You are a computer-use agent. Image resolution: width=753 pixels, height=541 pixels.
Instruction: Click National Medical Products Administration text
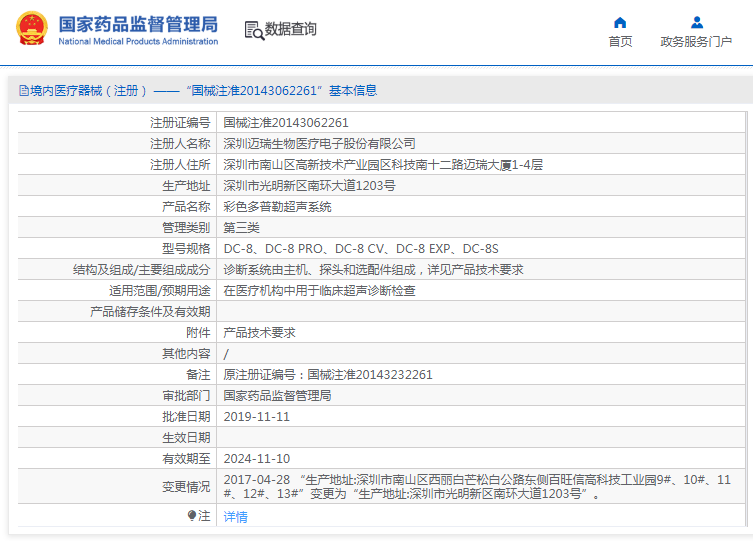click(138, 41)
